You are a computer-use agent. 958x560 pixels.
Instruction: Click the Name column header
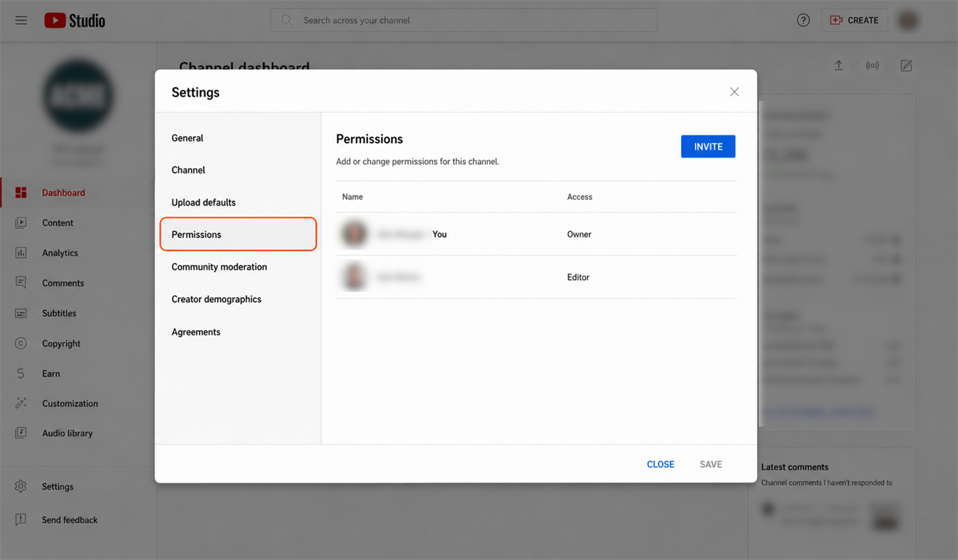click(x=352, y=197)
